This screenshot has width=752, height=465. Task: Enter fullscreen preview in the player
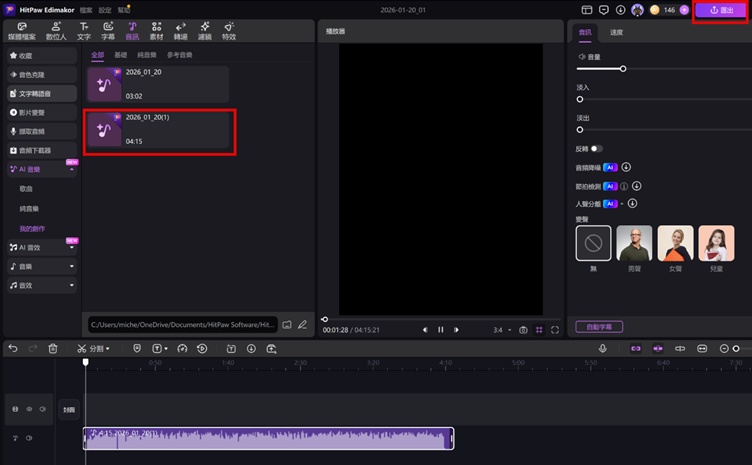pyautogui.click(x=555, y=329)
